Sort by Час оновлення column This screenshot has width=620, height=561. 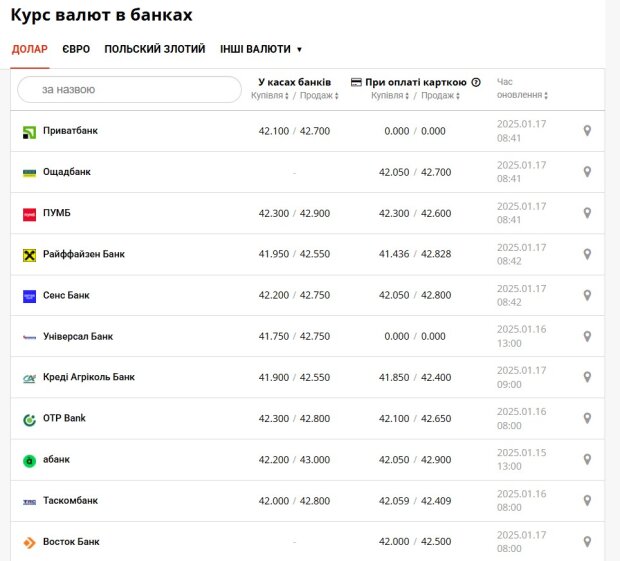click(522, 89)
